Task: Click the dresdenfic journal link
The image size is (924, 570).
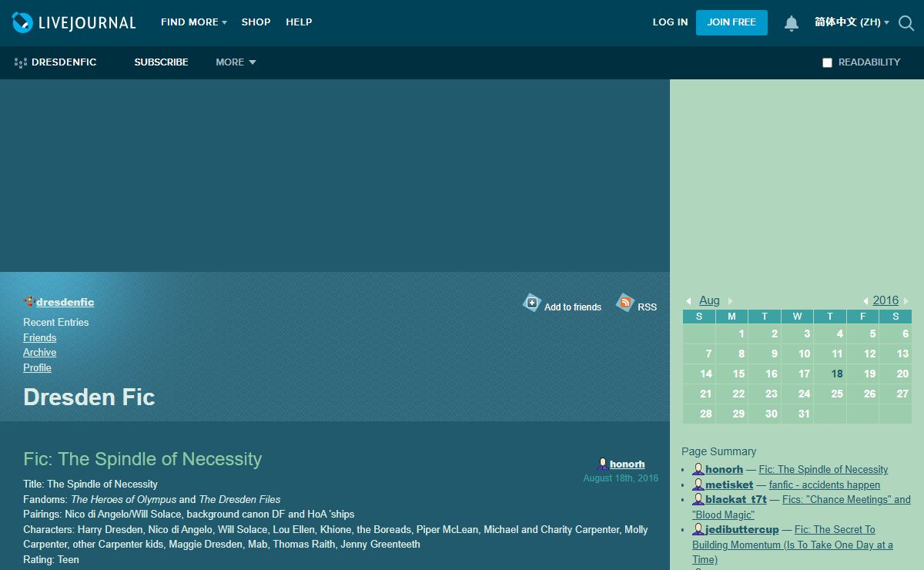Action: pos(65,302)
